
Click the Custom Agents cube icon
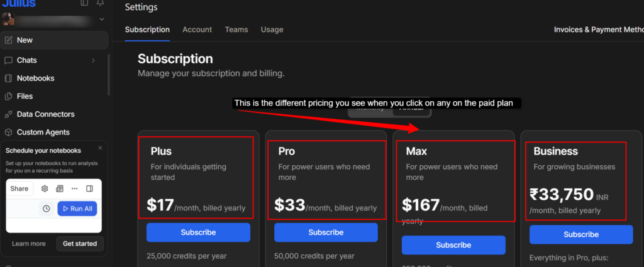click(8, 133)
